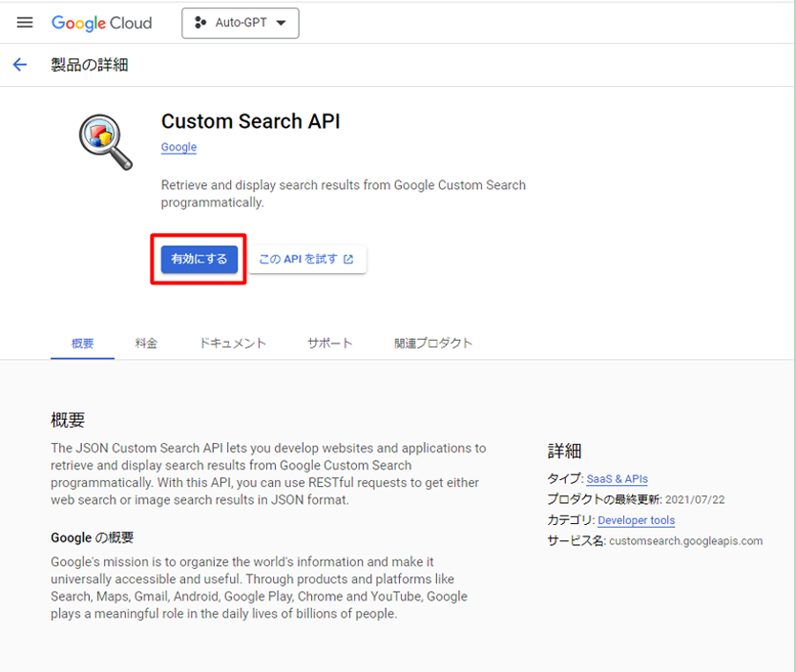Open the 関連プロダクト tab
Viewport: 796px width, 672px height.
433,343
